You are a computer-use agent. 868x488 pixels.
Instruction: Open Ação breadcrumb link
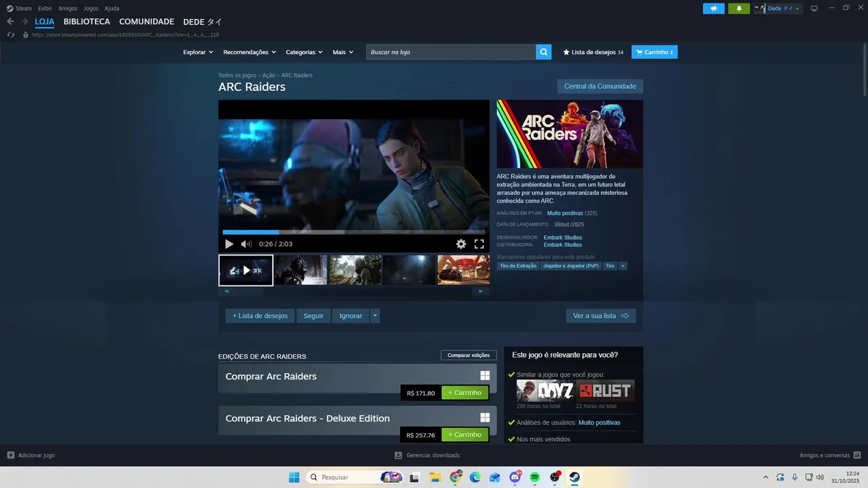[269, 75]
